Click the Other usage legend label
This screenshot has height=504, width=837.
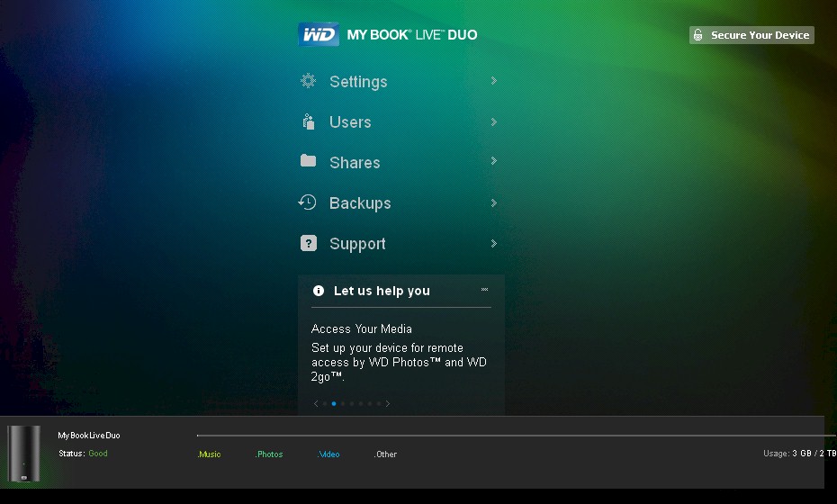tap(385, 454)
